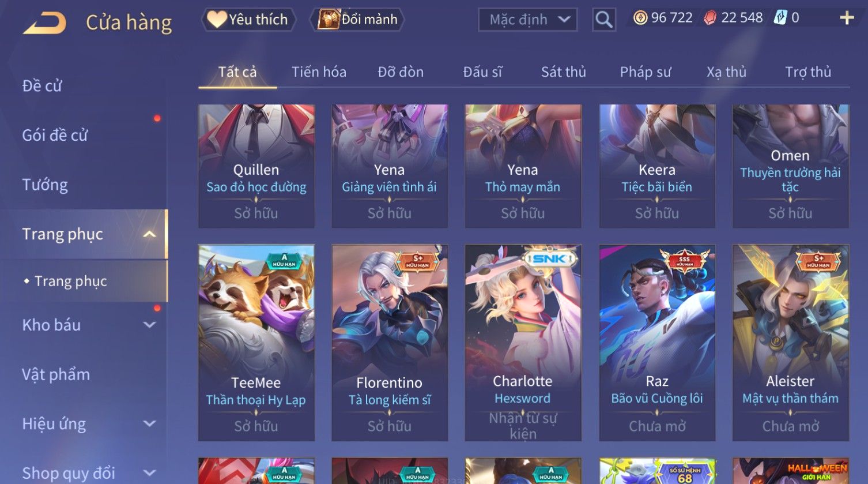The height and width of the screenshot is (484, 868).
Task: Click the Đổi mảnh chest icon
Action: pos(329,20)
